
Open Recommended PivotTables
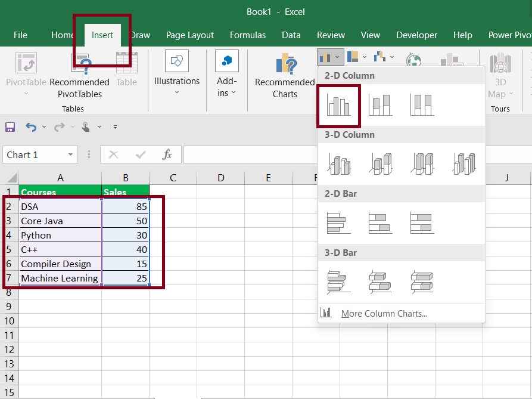coord(80,75)
